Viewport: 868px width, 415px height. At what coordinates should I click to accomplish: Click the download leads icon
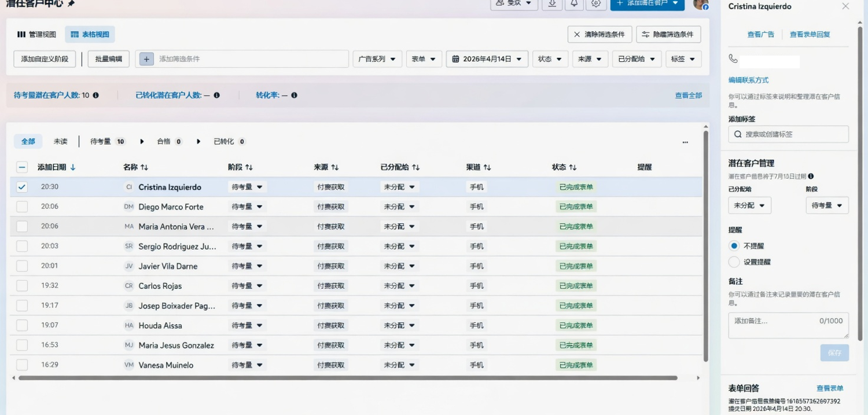(551, 5)
